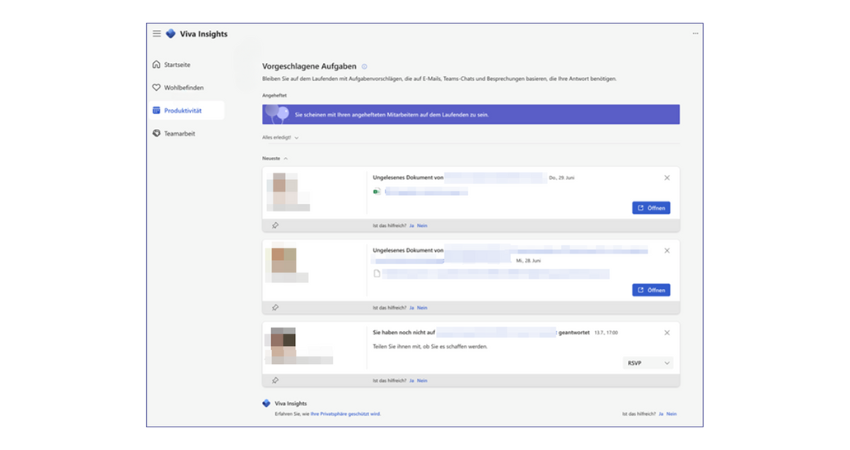Open the hamburger navigation menu
850x450 pixels.
(x=157, y=34)
